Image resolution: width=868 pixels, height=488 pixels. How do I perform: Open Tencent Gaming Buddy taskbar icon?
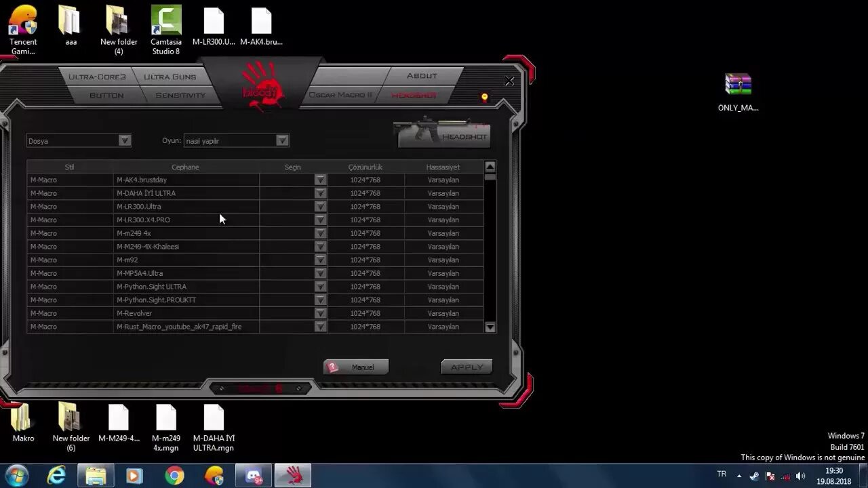(214, 476)
